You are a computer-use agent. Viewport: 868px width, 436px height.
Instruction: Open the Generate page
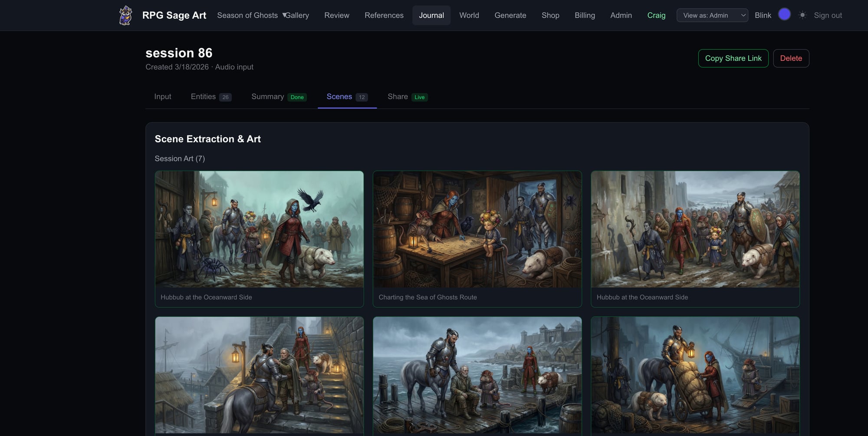[510, 15]
